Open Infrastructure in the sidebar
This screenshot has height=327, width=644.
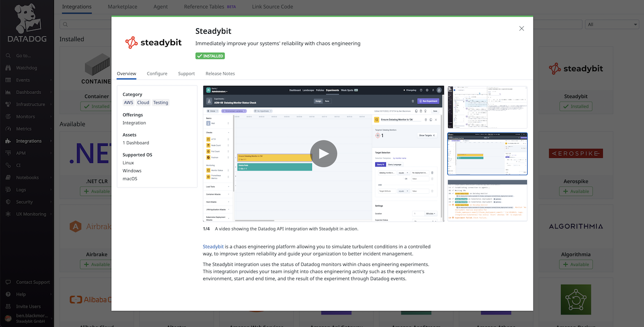30,105
